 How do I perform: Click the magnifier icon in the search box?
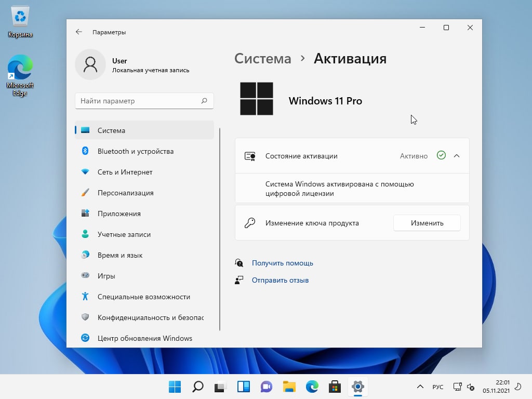[x=204, y=101]
